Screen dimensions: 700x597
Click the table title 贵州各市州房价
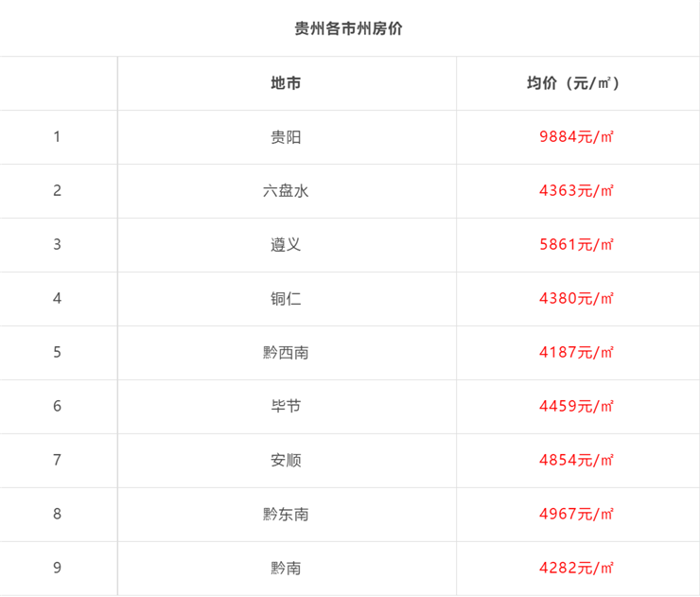(348, 28)
